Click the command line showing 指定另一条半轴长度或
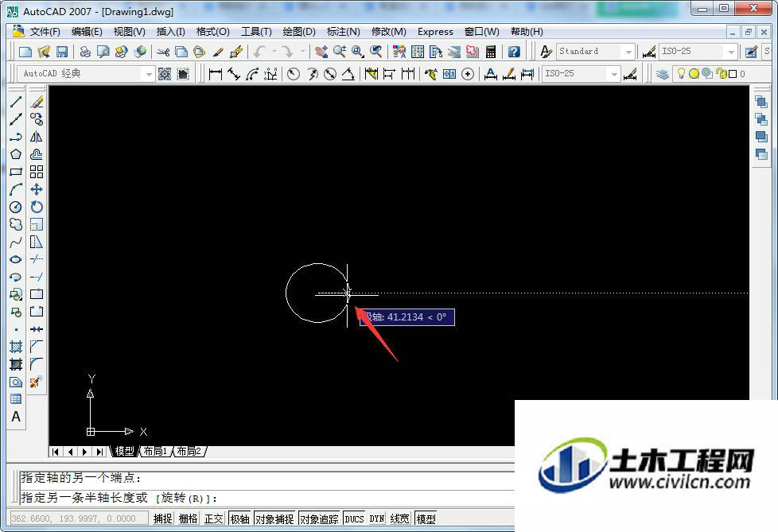 click(x=266, y=498)
